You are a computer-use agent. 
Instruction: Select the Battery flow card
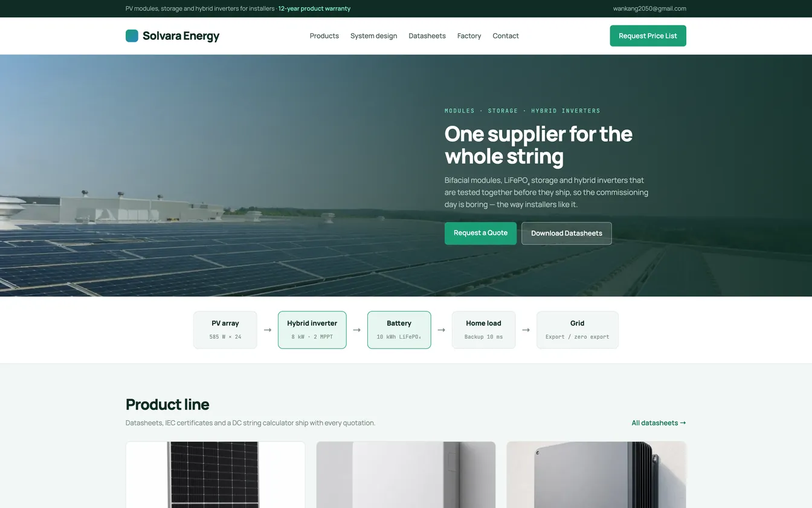pyautogui.click(x=399, y=330)
